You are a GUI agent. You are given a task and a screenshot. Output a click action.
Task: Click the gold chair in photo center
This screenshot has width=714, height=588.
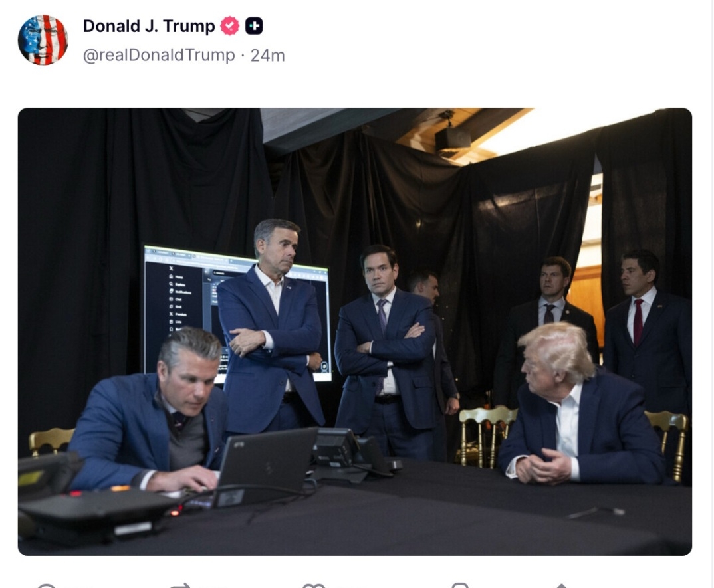click(487, 436)
